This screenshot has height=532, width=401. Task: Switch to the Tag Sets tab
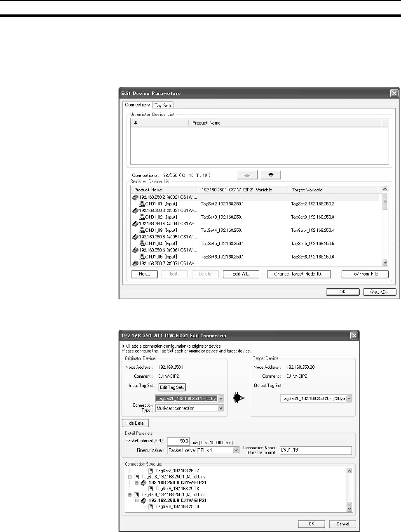tap(163, 105)
